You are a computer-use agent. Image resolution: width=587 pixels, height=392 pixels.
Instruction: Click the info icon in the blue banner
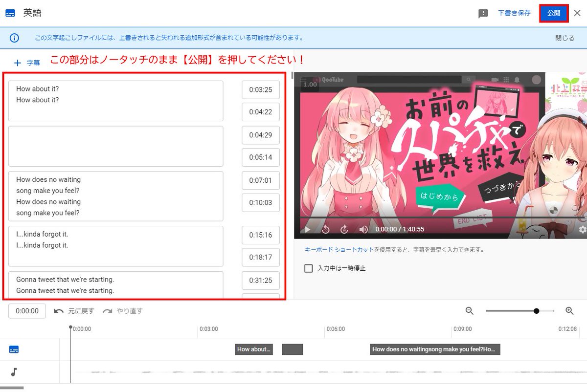click(14, 38)
